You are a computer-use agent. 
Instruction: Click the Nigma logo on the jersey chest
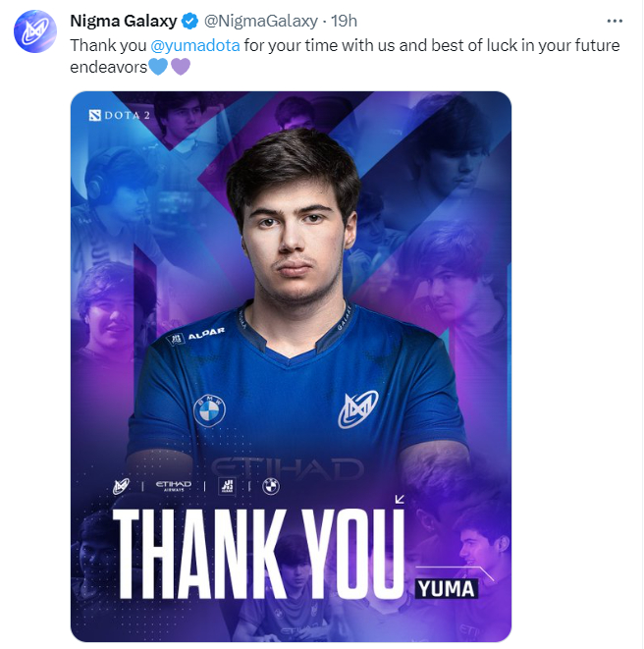tap(358, 409)
